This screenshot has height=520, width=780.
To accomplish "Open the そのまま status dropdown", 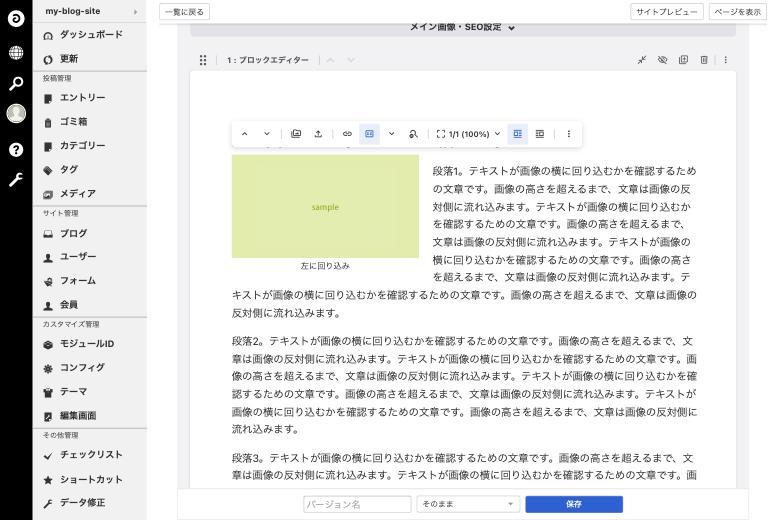I will [x=468, y=504].
